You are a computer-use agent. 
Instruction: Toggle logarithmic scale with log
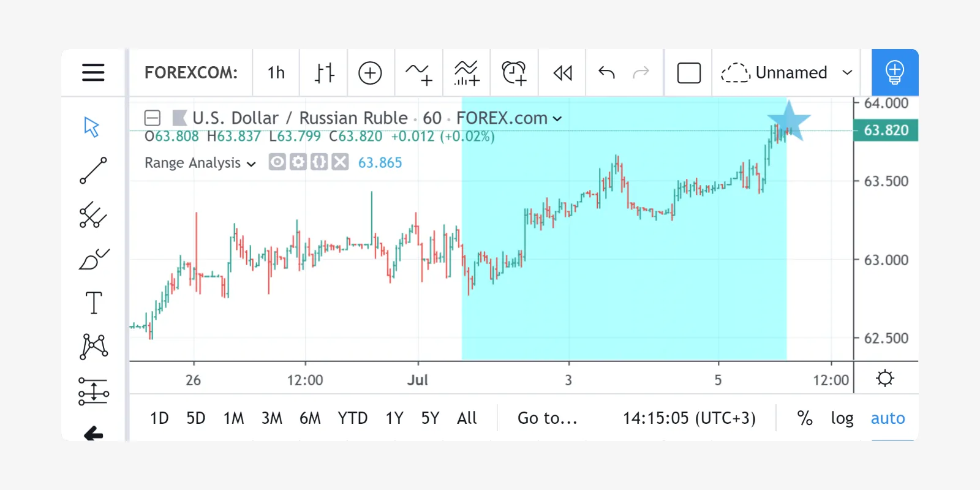[x=842, y=418]
